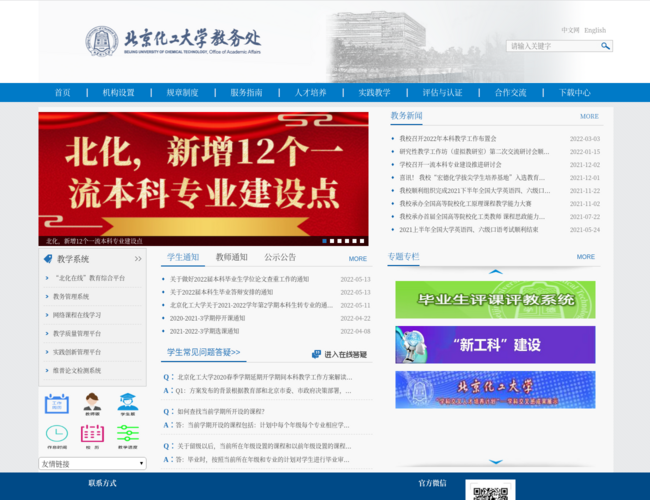
Task: Open the 机构设置 nav menu
Action: tap(119, 92)
